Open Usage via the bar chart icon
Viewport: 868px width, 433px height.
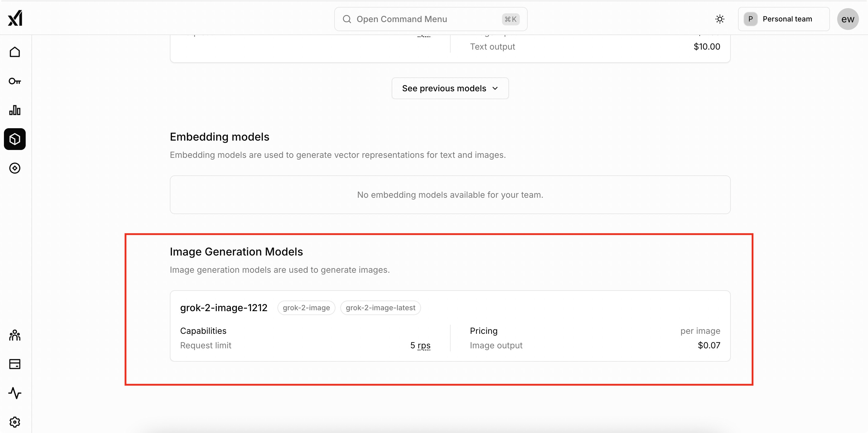pos(15,110)
